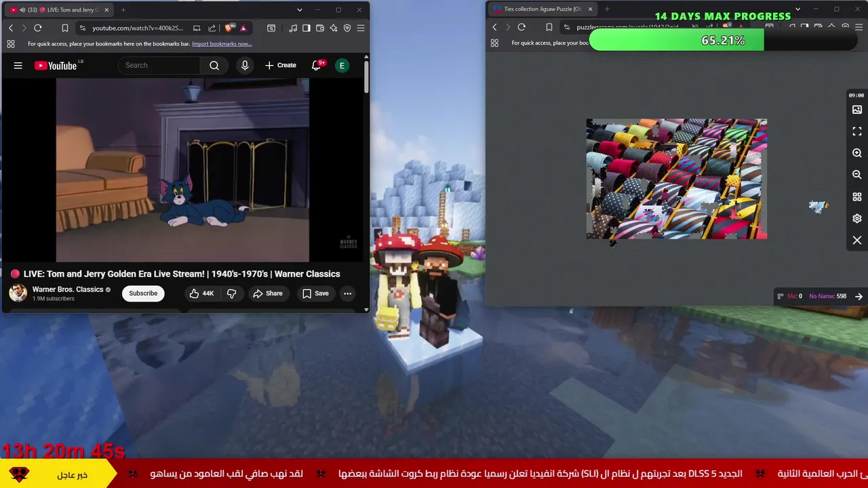Zoom out on the puzzle

click(857, 175)
